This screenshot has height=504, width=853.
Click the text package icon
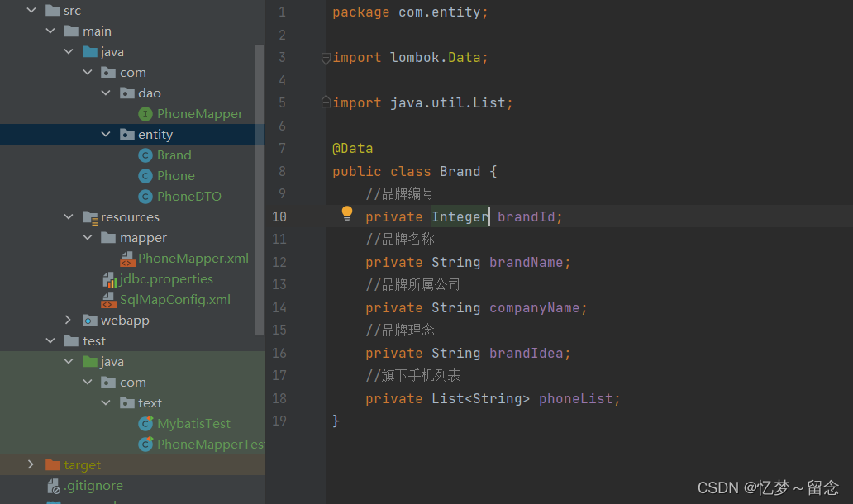click(x=126, y=403)
